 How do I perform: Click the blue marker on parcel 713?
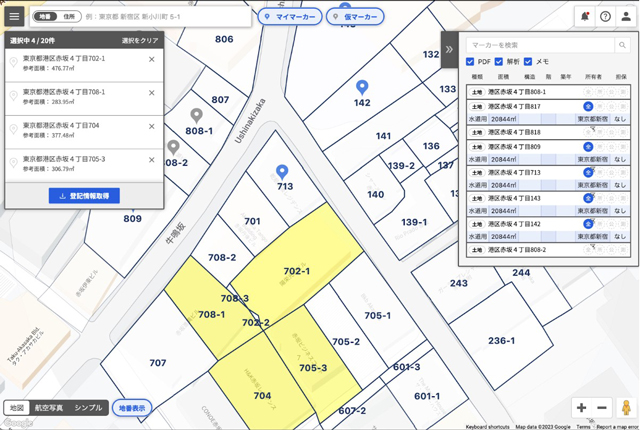[x=282, y=172]
